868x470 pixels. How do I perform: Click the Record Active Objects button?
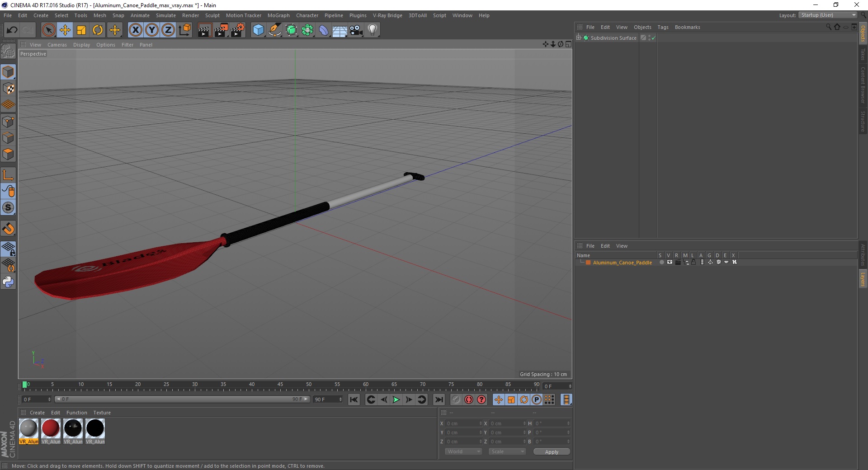pyautogui.click(x=456, y=399)
